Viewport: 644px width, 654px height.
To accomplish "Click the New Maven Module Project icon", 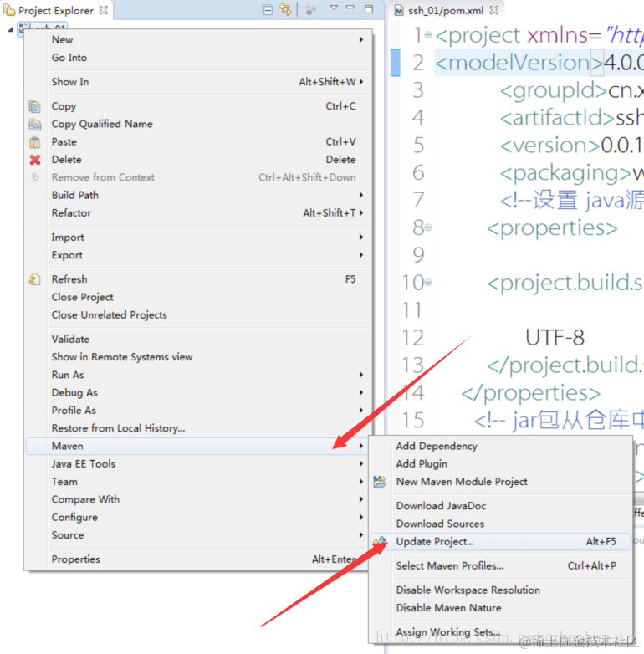I will pos(380,482).
